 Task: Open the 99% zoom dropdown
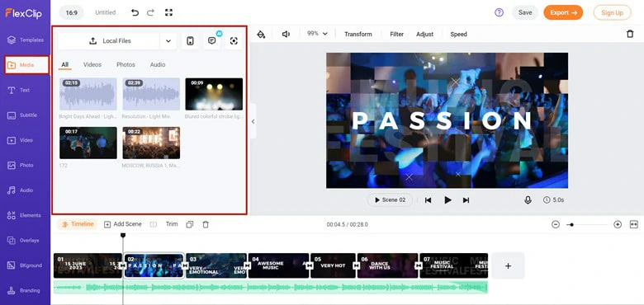pos(317,34)
